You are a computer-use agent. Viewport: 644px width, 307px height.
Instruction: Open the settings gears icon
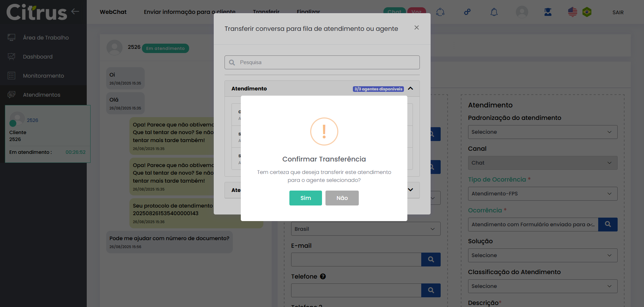click(467, 12)
